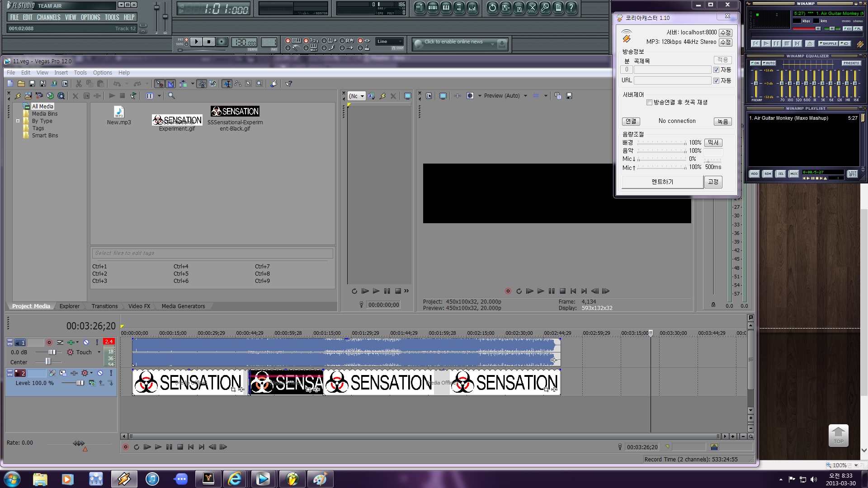Switch to Transitions tab

coord(104,306)
